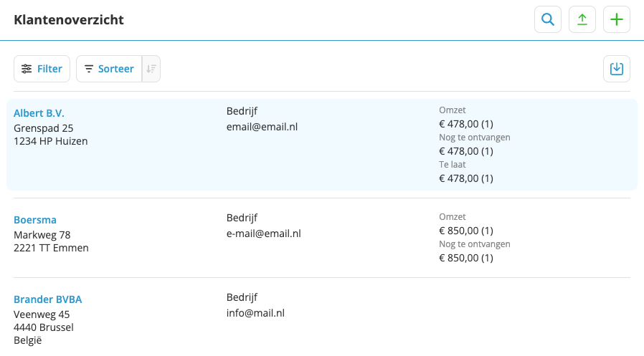Click the Grenspad 25 address line
This screenshot has width=644, height=356.
click(44, 128)
